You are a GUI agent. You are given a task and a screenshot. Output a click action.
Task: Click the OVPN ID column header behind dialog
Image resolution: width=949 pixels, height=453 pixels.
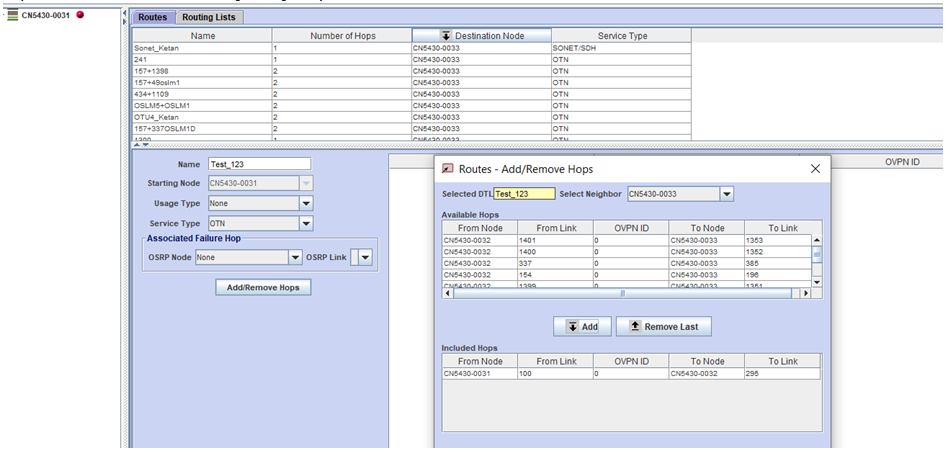coord(902,162)
